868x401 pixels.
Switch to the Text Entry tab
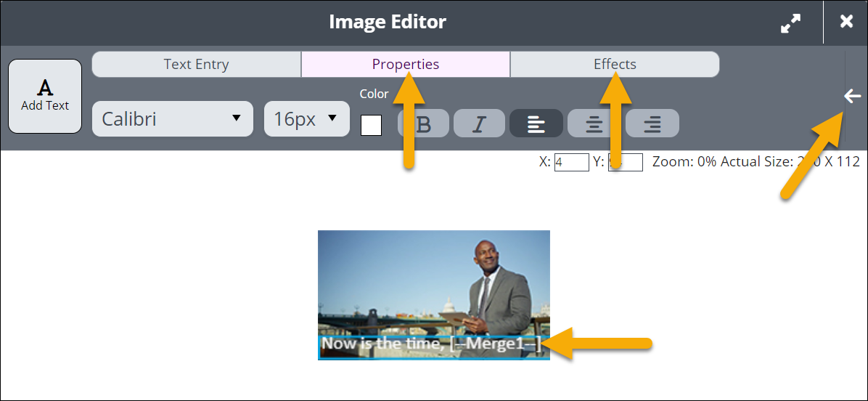click(x=196, y=64)
